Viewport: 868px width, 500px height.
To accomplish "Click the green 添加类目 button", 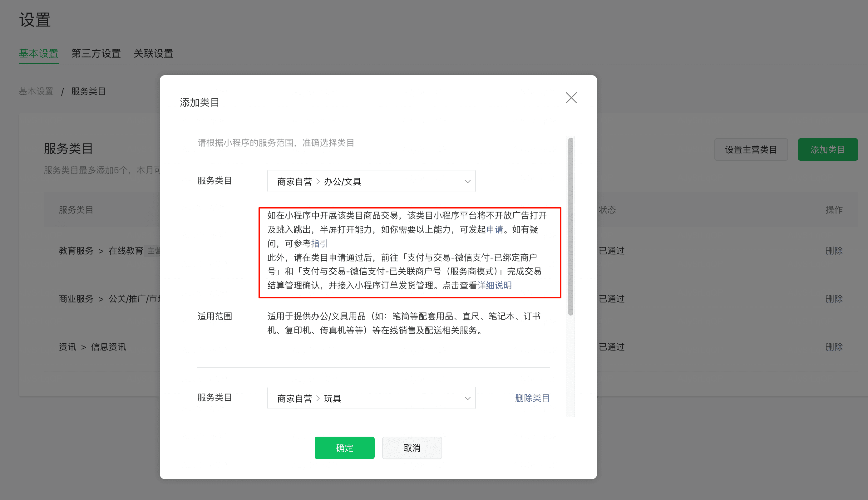I will tap(827, 150).
